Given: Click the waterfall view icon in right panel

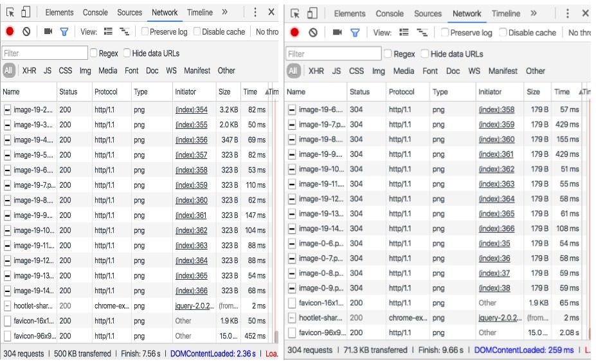Looking at the screenshot, I should pos(422,32).
